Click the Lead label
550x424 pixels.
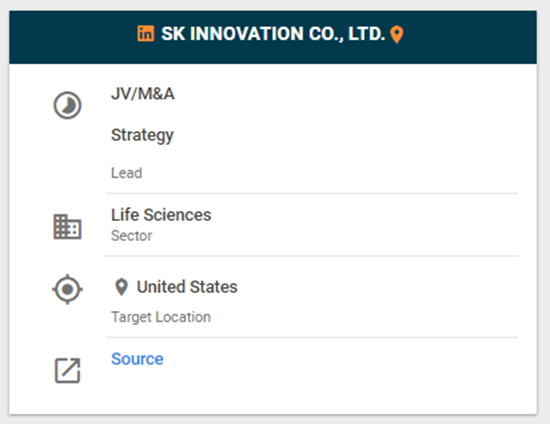pyautogui.click(x=127, y=173)
